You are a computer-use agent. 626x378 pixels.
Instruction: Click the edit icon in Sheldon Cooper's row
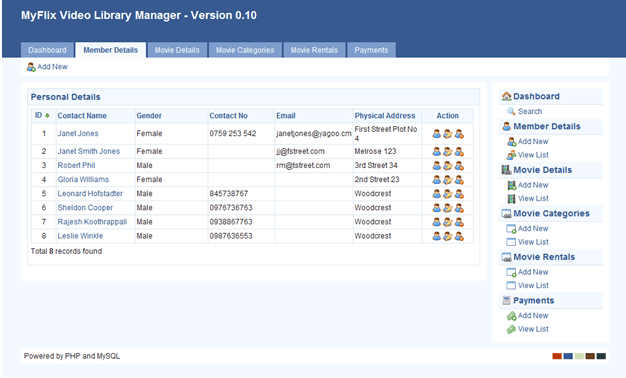(448, 208)
